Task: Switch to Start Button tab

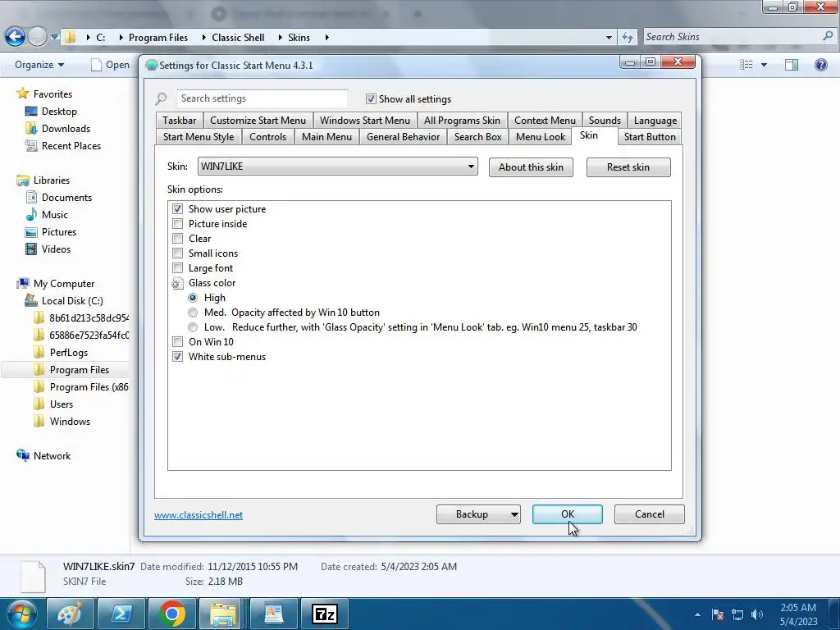Action: click(650, 137)
